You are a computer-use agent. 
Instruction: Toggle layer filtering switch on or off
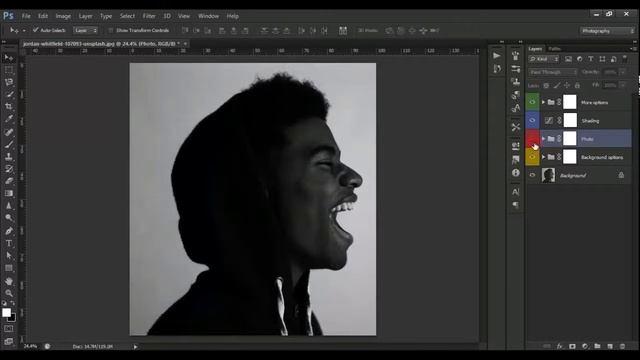625,59
